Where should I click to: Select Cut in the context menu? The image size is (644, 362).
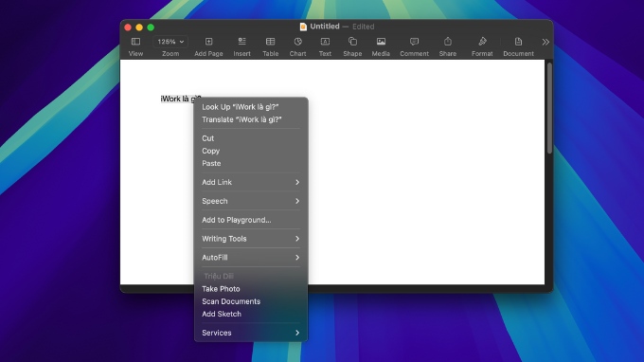251,138
